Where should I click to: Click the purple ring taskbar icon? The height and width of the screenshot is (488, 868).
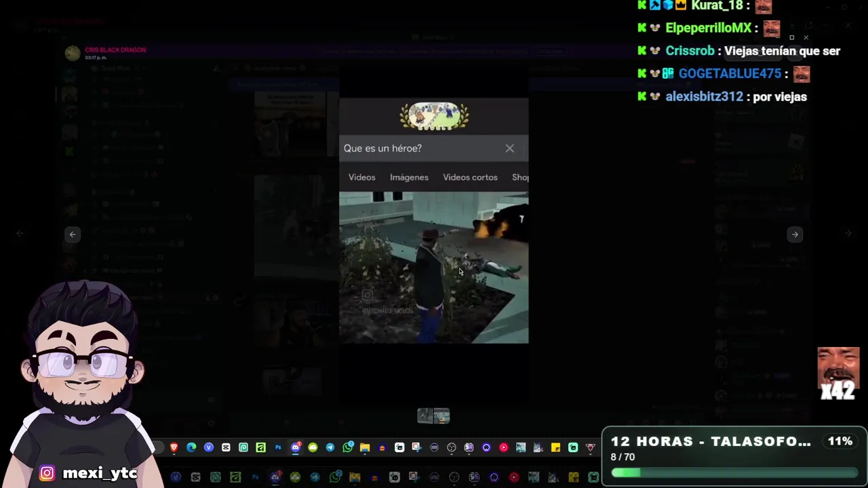click(x=486, y=447)
